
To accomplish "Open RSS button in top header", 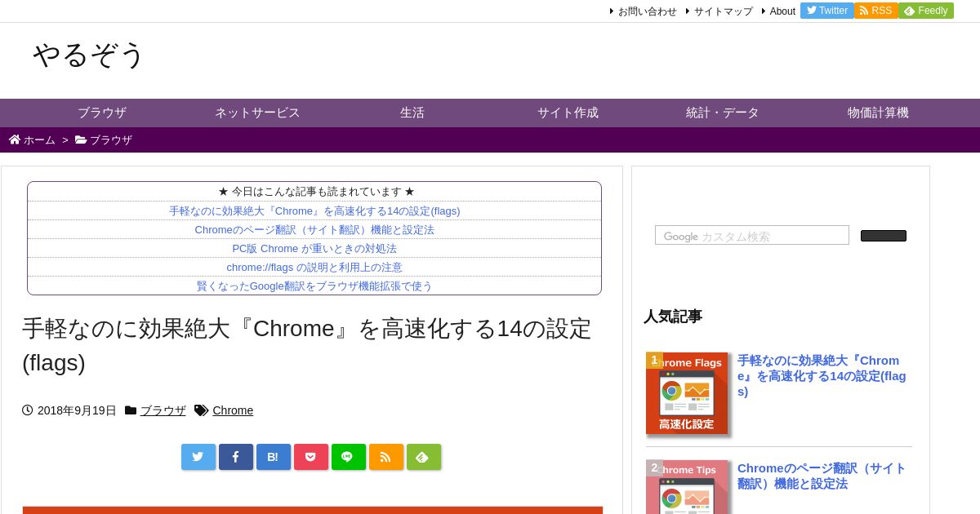I will click(876, 11).
